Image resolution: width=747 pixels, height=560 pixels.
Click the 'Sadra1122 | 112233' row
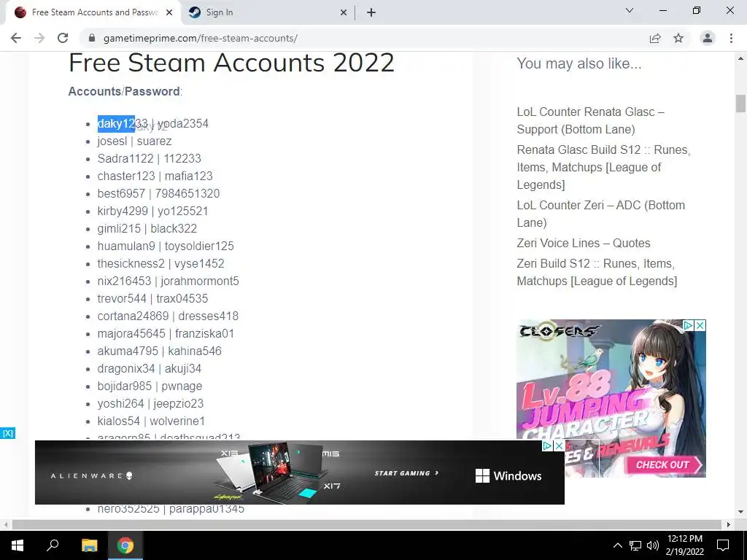pyautogui.click(x=149, y=158)
